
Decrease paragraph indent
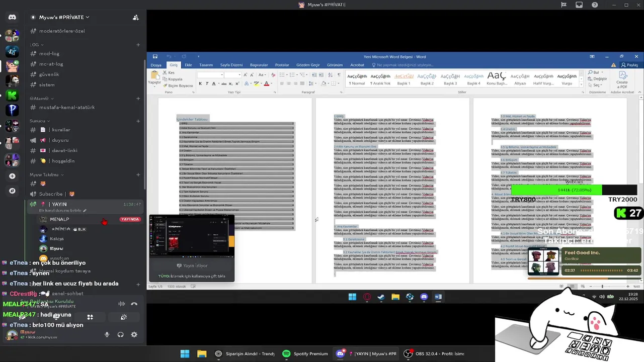click(314, 75)
